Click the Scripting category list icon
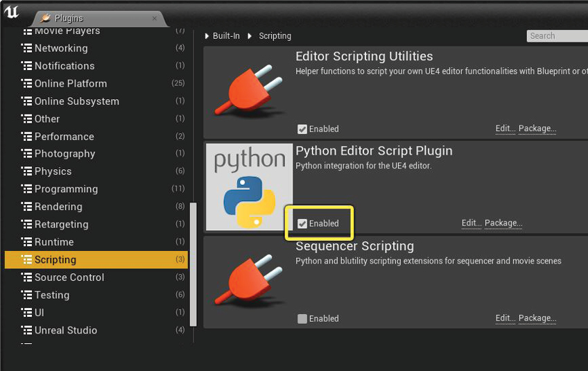Image resolution: width=588 pixels, height=371 pixels. (26, 259)
